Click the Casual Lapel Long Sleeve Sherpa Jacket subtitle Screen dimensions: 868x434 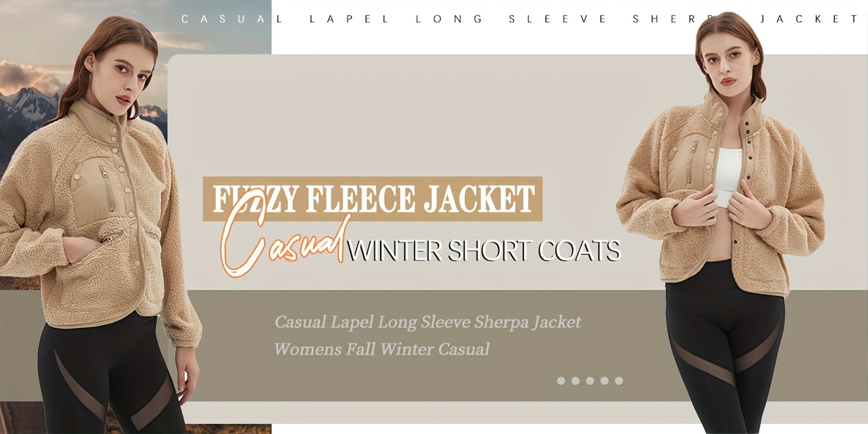(427, 322)
